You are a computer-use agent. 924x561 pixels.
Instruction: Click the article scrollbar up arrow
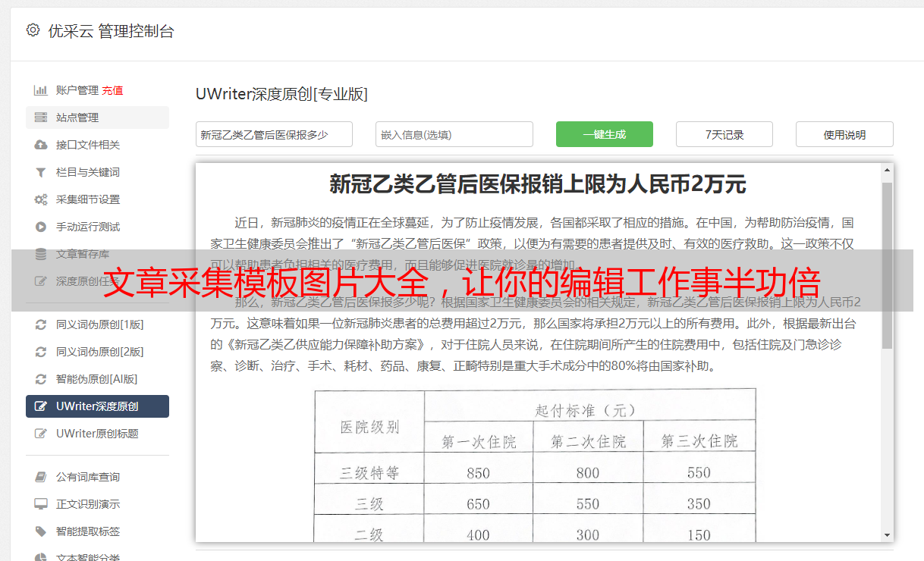pyautogui.click(x=887, y=171)
